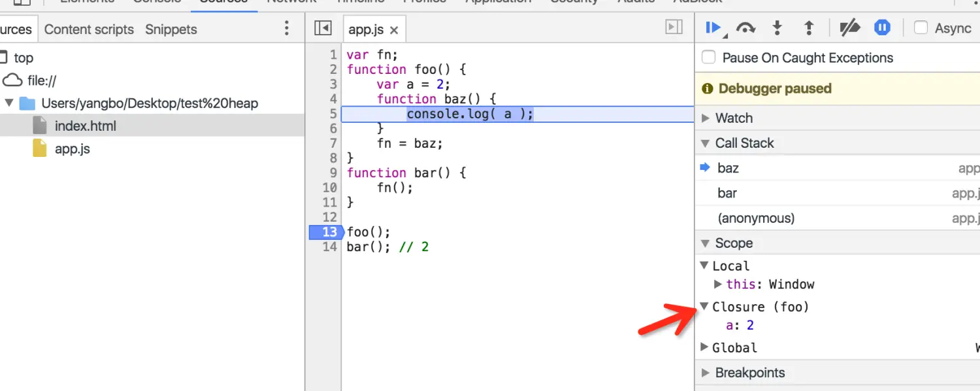Click the function bar() { code line
Screen dimensions: 980x391
pos(406,173)
